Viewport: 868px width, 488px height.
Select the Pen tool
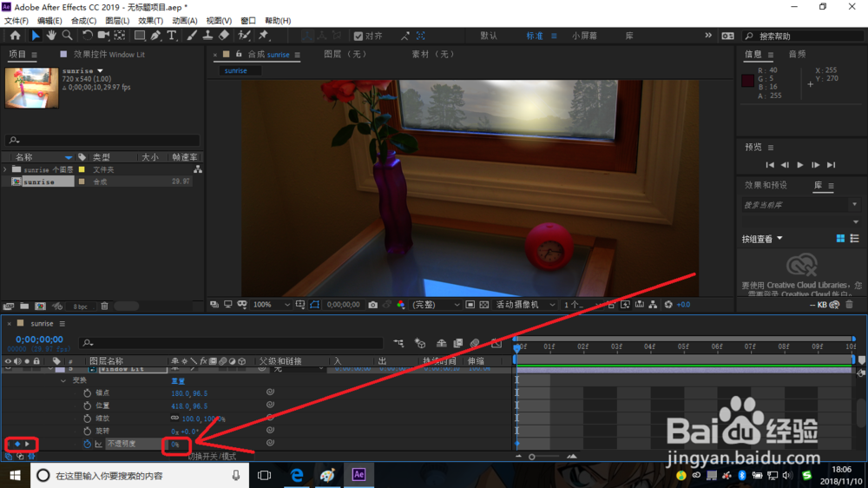[155, 36]
